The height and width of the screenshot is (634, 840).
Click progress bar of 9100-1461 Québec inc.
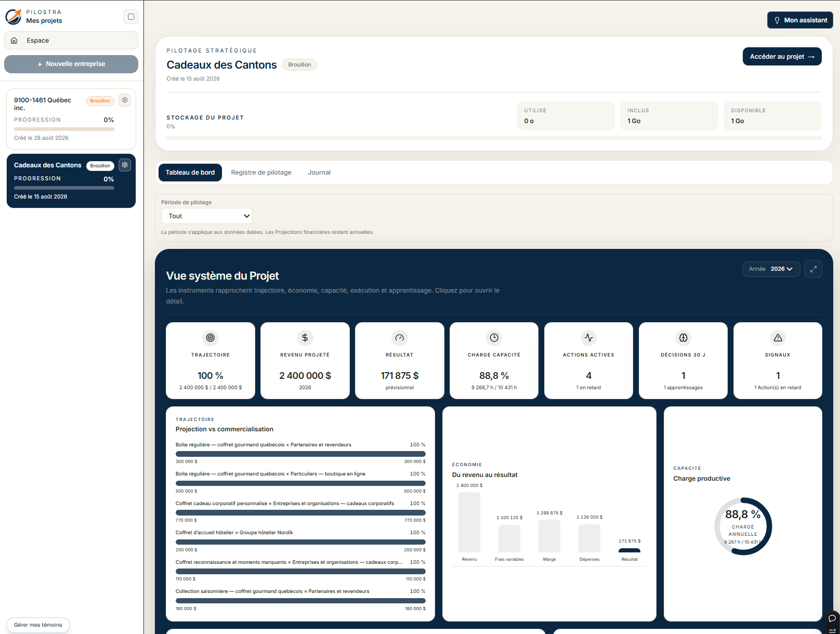[64, 129]
